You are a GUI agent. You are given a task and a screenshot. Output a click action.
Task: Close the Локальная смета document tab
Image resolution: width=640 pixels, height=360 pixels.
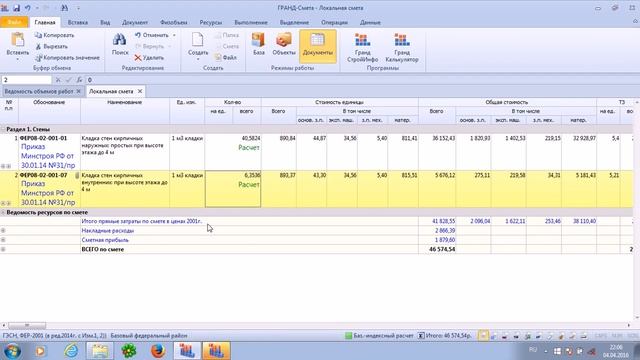tap(140, 91)
